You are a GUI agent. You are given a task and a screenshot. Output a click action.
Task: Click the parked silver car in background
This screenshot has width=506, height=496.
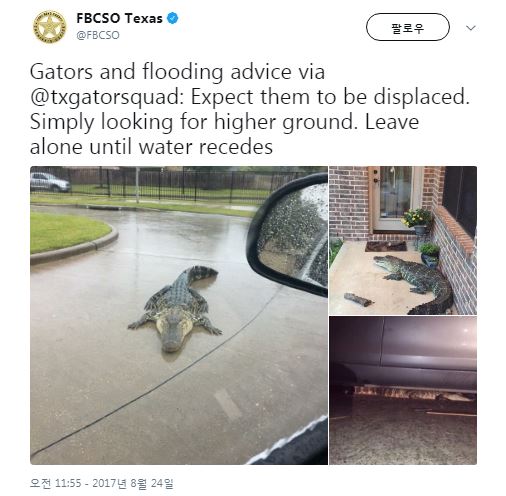(50, 182)
